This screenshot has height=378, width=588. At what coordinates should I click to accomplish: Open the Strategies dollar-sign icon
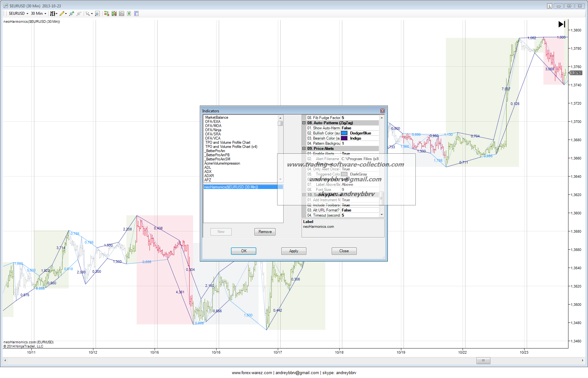click(129, 13)
